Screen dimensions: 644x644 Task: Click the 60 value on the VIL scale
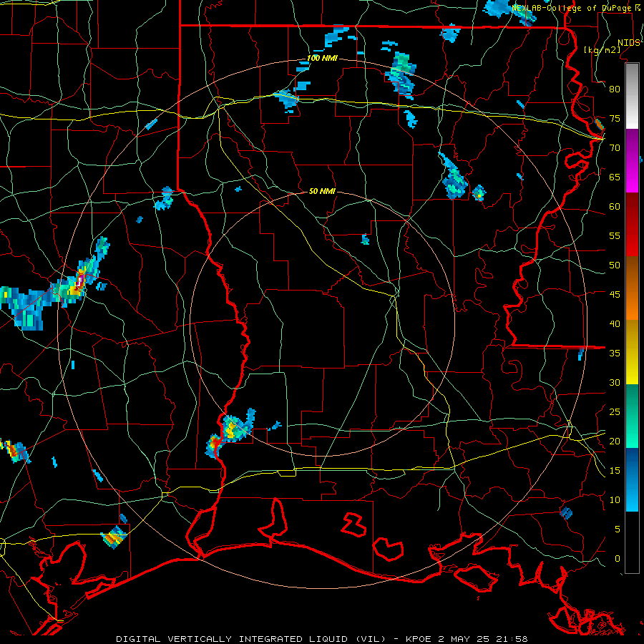pyautogui.click(x=615, y=207)
